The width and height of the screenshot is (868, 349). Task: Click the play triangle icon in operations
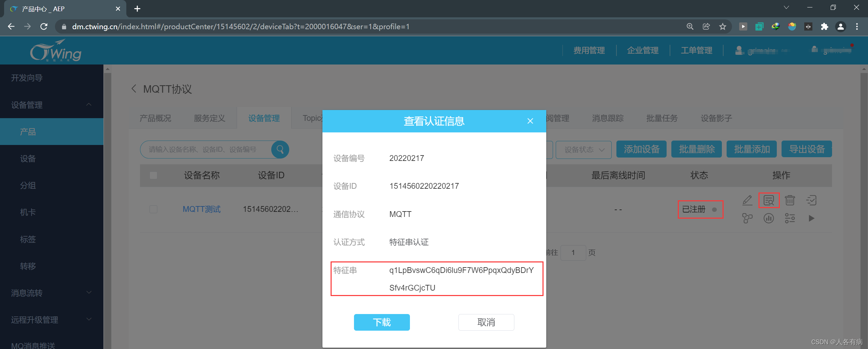811,218
